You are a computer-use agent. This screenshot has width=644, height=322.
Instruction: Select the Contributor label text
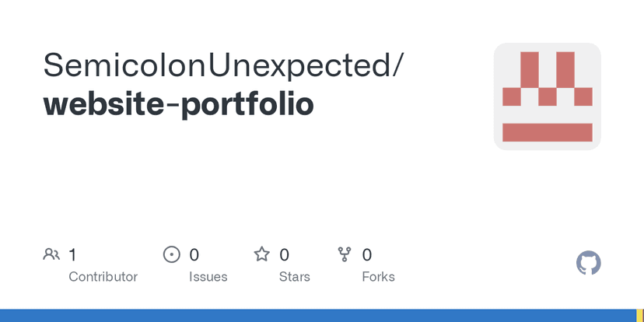point(103,277)
